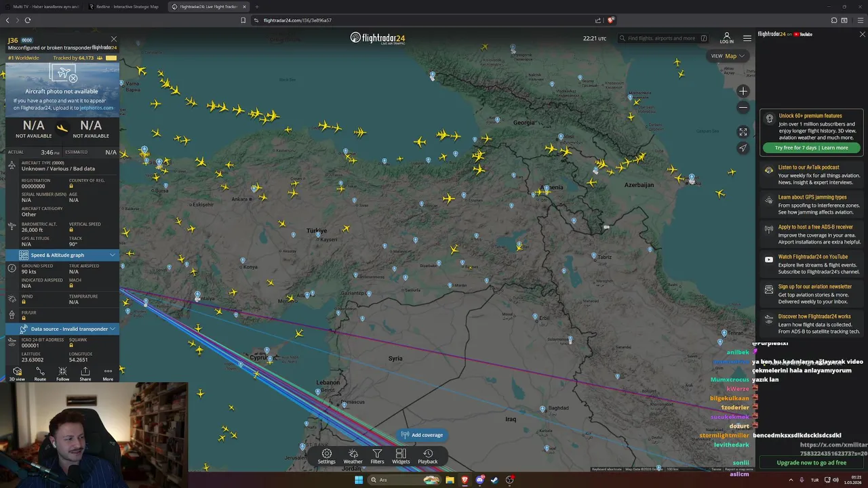Viewport: 868px width, 488px height.
Task: Open the Weather layer options
Action: coord(353,456)
